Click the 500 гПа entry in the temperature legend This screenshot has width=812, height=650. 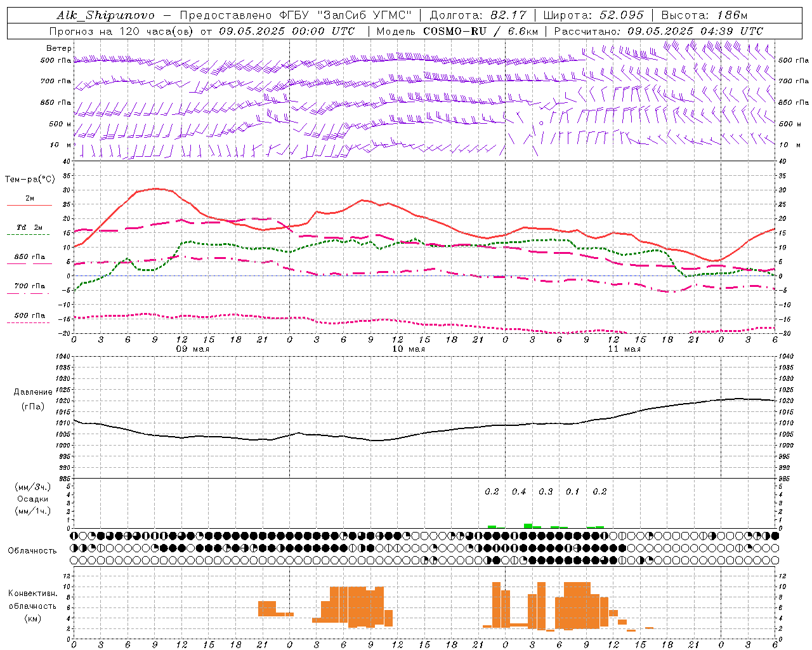30,315
